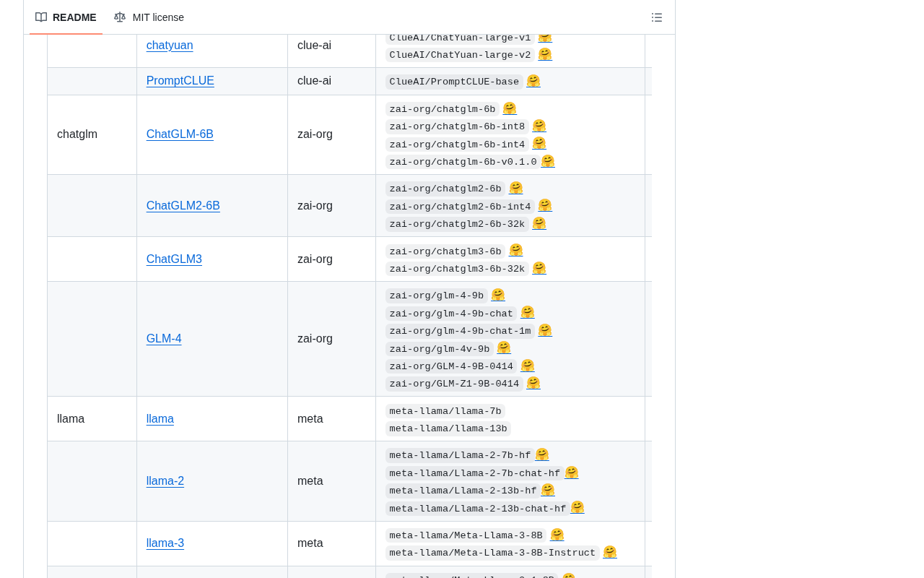Viewport: 924px width, 578px height.
Task: Open Hugging Face icon next to meta-llama/Meta-Llama-3-8B
Action: tap(557, 535)
